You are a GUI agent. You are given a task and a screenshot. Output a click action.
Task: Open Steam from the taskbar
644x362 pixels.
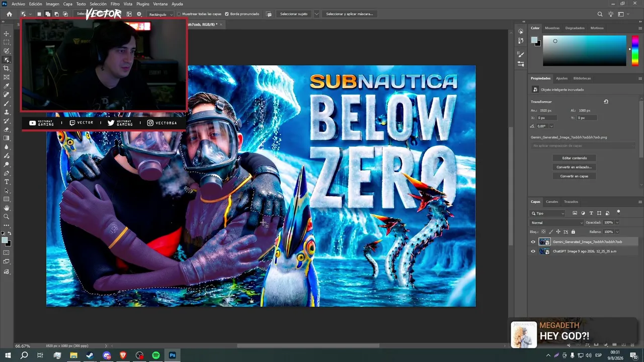[x=90, y=355]
